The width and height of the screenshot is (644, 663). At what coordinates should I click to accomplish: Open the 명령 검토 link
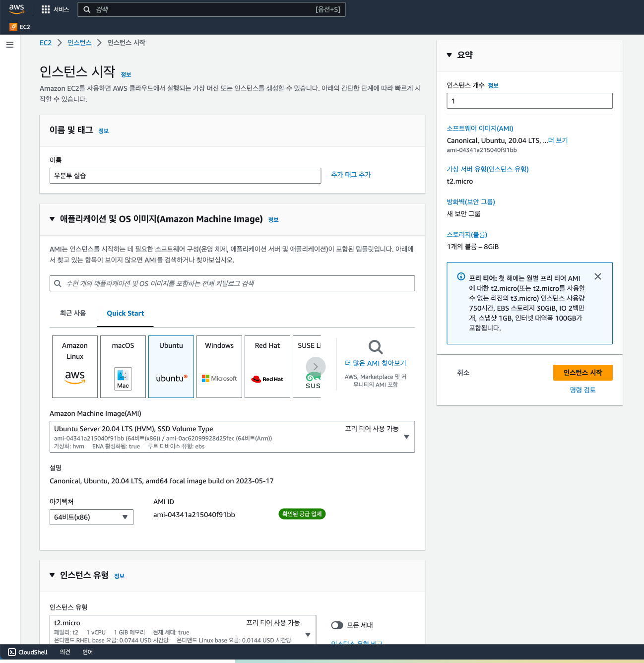click(582, 390)
